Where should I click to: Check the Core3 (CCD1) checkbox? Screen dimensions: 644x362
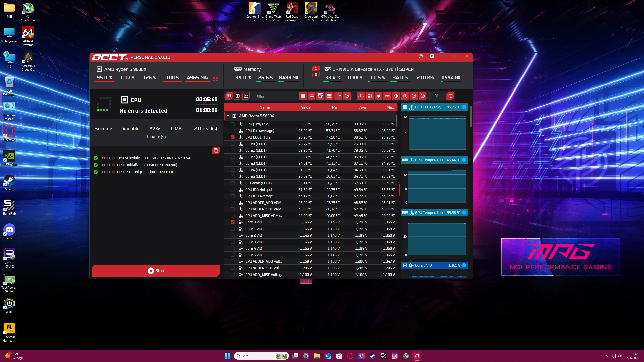click(x=233, y=163)
